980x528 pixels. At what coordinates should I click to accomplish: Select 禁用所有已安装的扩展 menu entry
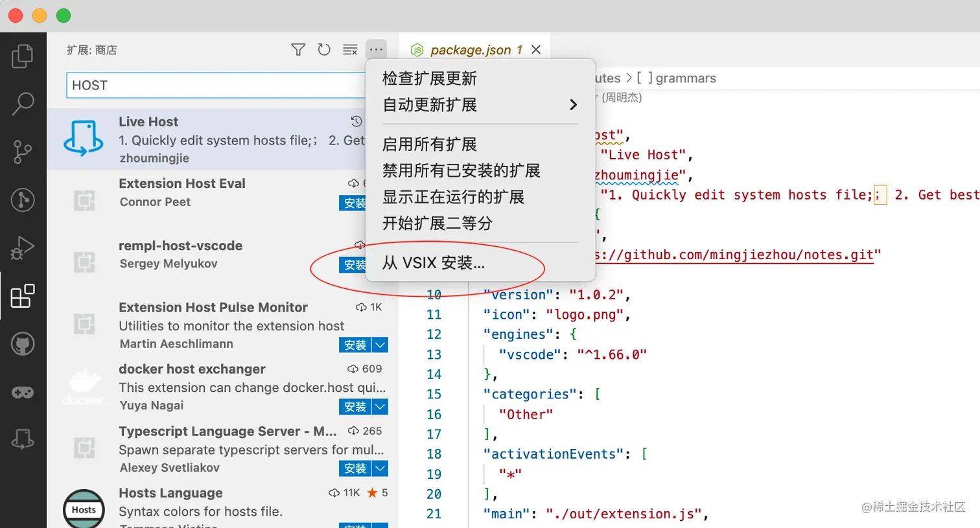480,171
